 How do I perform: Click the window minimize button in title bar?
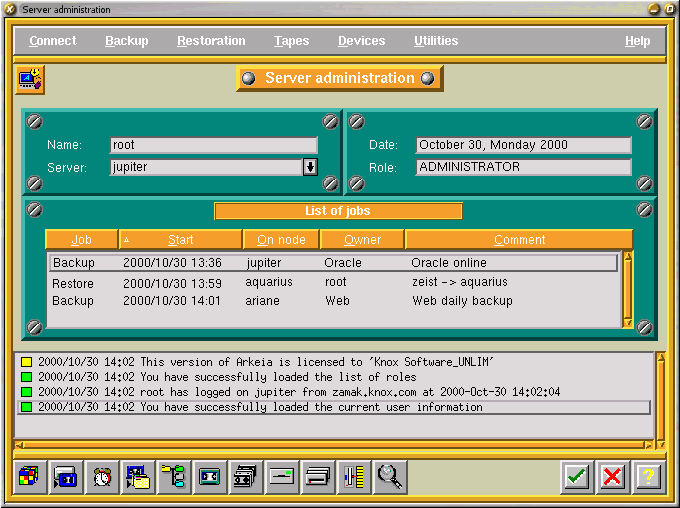pyautogui.click(x=654, y=9)
